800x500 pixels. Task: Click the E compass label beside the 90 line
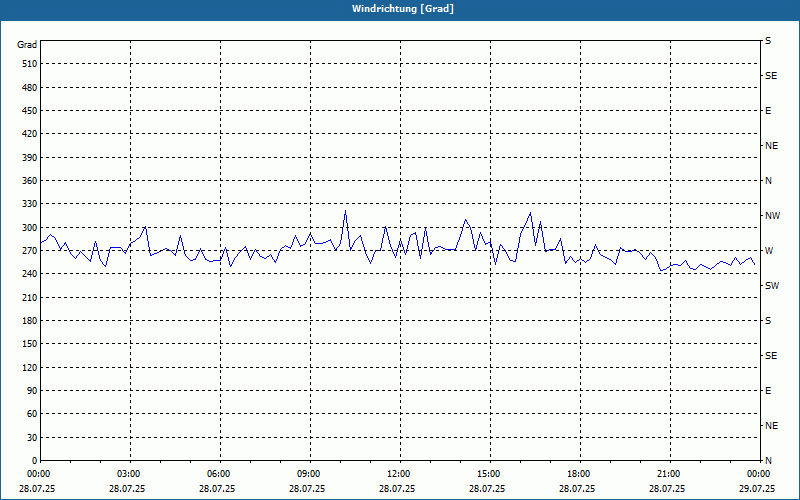pos(768,391)
